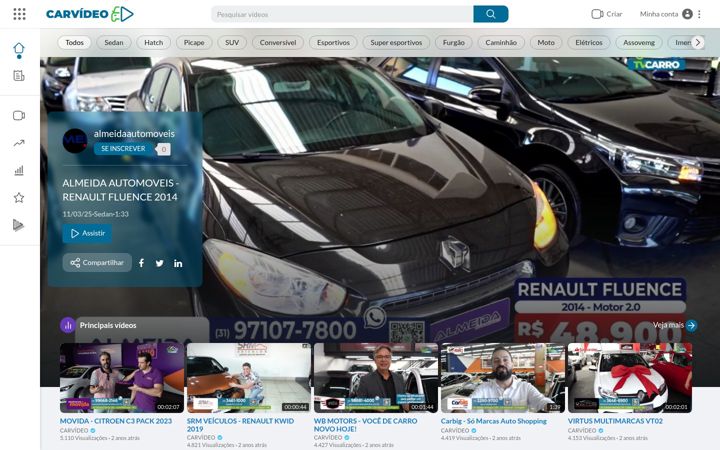Click CARVÍDEO channel under Movida video
This screenshot has height=450, width=720.
point(74,431)
